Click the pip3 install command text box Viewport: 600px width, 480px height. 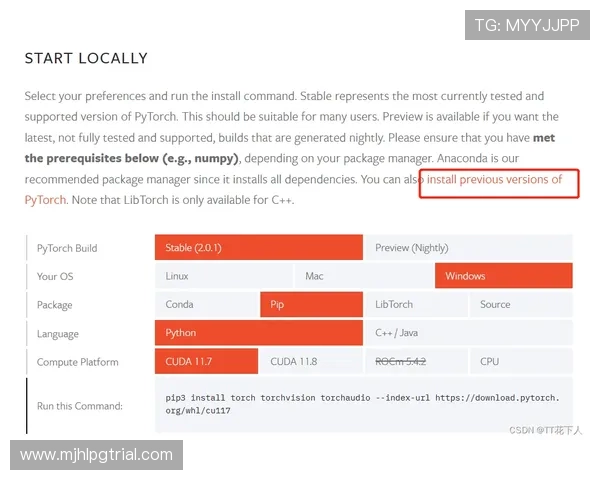coord(363,404)
